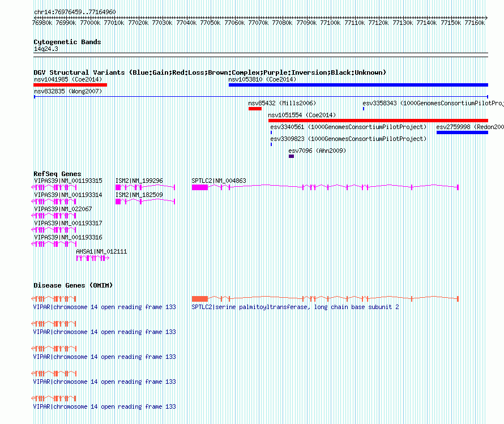Click the VIPAS39|NM_001193314 gene label
Screen dimensions: 504x424
pos(68,195)
